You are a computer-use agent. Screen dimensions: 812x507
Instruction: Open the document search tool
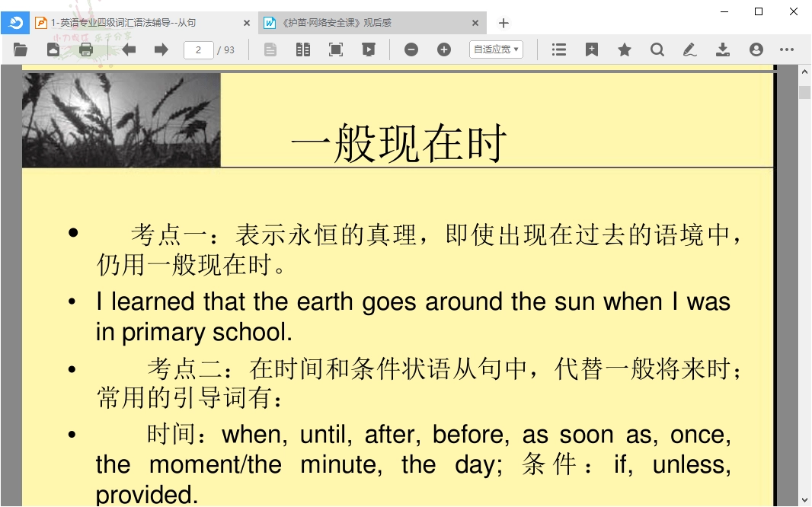pos(656,49)
